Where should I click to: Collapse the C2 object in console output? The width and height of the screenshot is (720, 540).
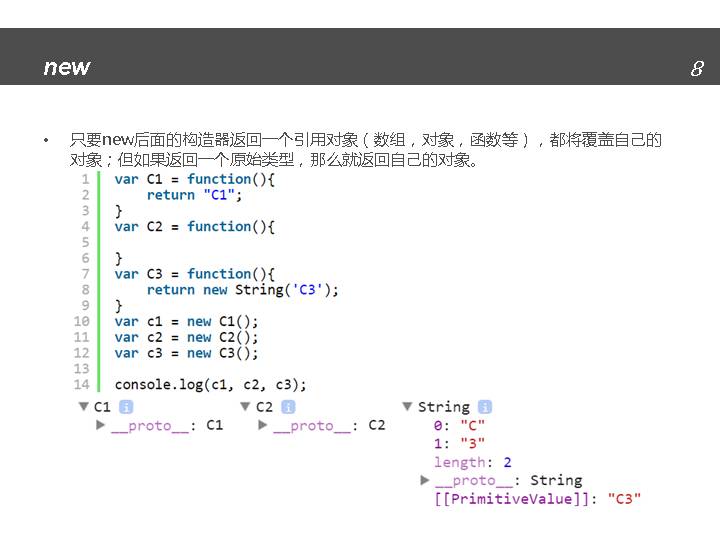(x=245, y=407)
